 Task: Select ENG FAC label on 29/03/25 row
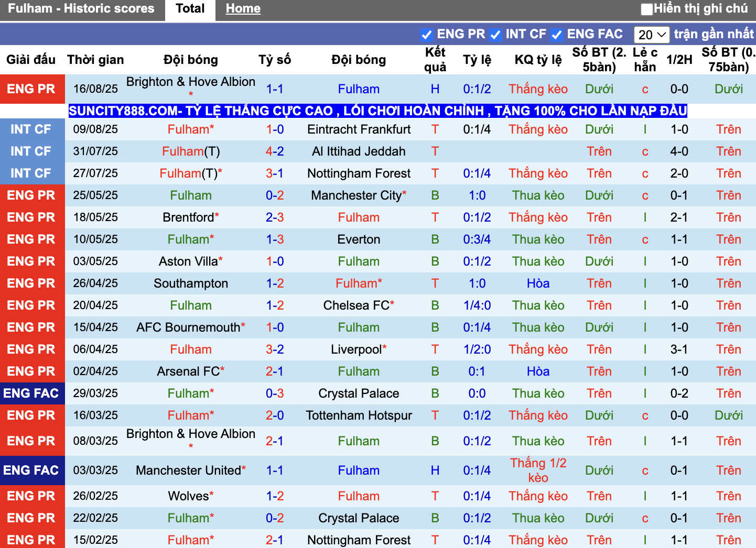(x=31, y=393)
